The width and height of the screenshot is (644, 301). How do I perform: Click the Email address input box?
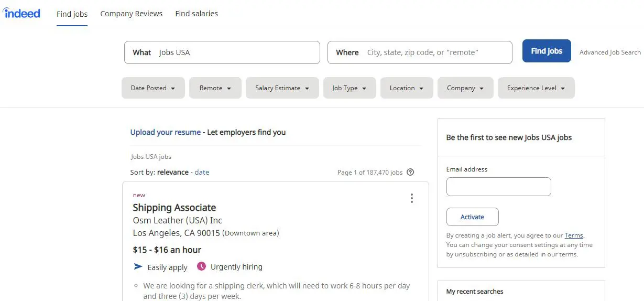pyautogui.click(x=499, y=187)
